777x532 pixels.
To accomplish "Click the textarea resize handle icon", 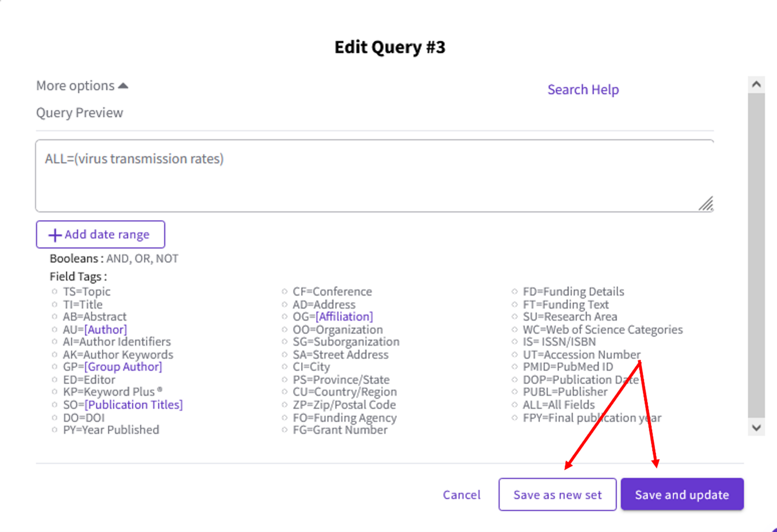I will [706, 204].
